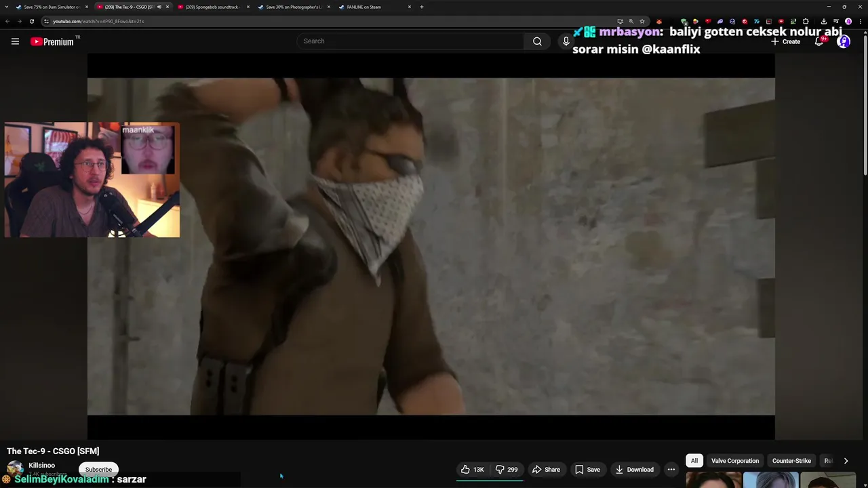Focus the YouTube Search field

tap(410, 41)
